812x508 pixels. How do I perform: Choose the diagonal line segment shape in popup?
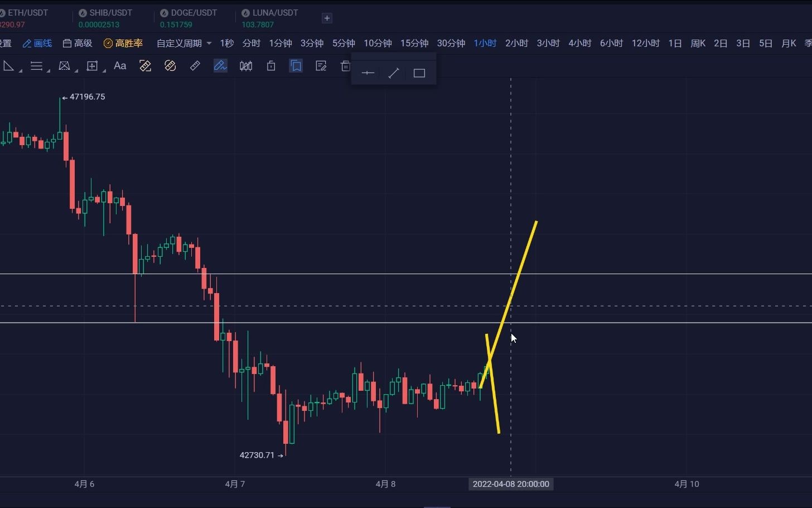pyautogui.click(x=394, y=73)
